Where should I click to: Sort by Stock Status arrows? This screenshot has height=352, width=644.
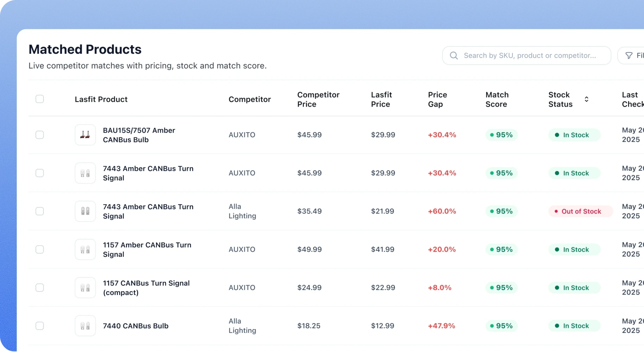586,99
